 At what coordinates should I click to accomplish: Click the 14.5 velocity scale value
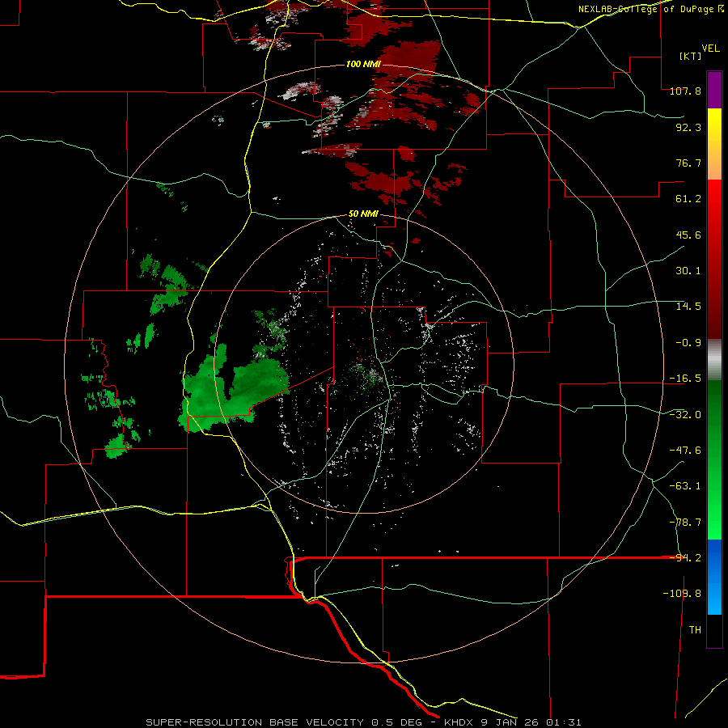click(x=688, y=307)
